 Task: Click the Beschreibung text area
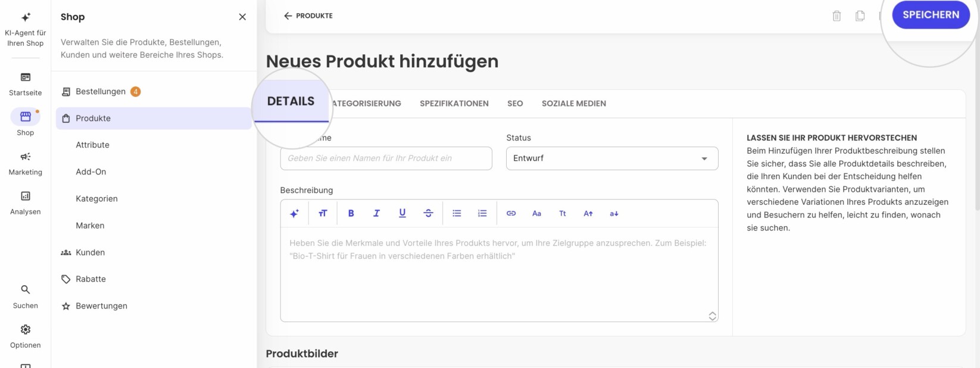(499, 274)
